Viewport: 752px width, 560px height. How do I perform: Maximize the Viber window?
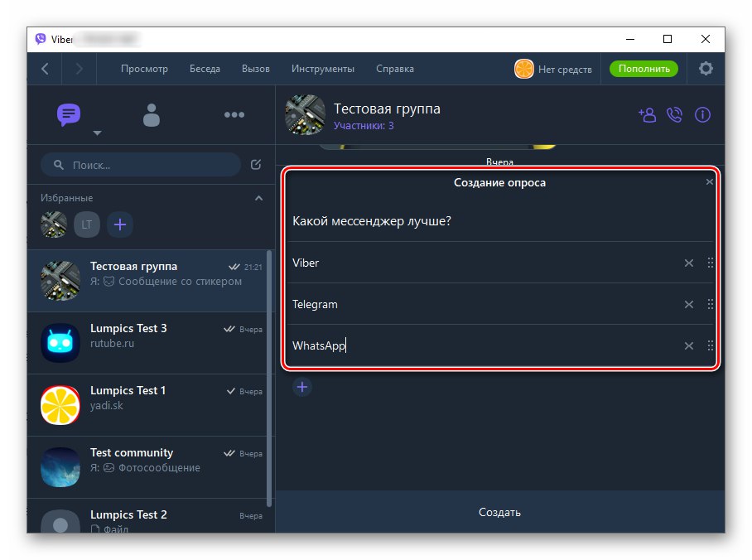pos(668,39)
